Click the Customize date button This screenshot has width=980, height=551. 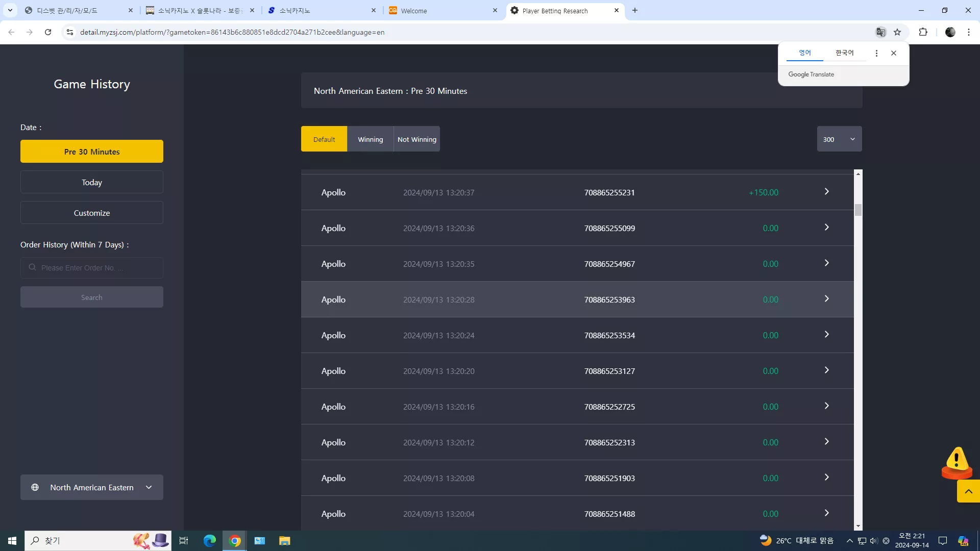pos(92,213)
